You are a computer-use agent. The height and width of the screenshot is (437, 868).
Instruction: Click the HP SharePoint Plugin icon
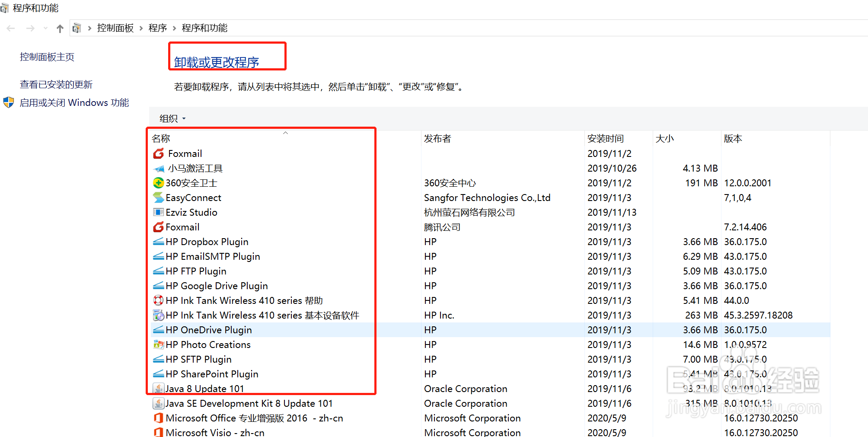(x=158, y=374)
